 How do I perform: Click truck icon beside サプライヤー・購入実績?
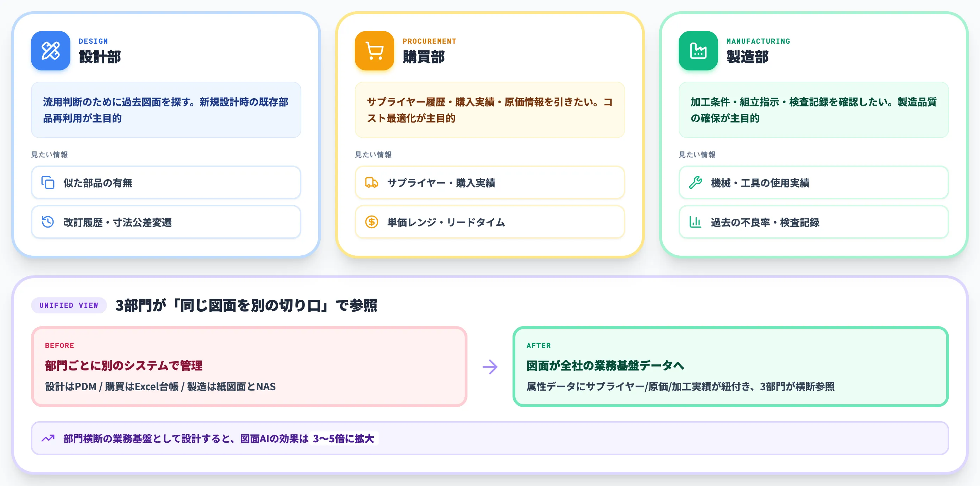372,183
